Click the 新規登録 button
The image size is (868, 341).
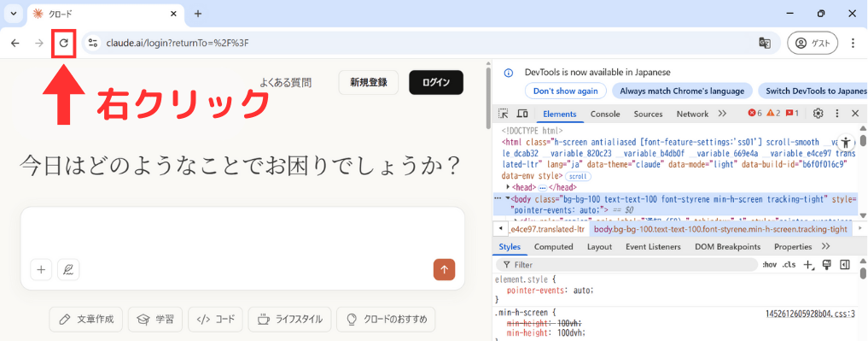(368, 83)
